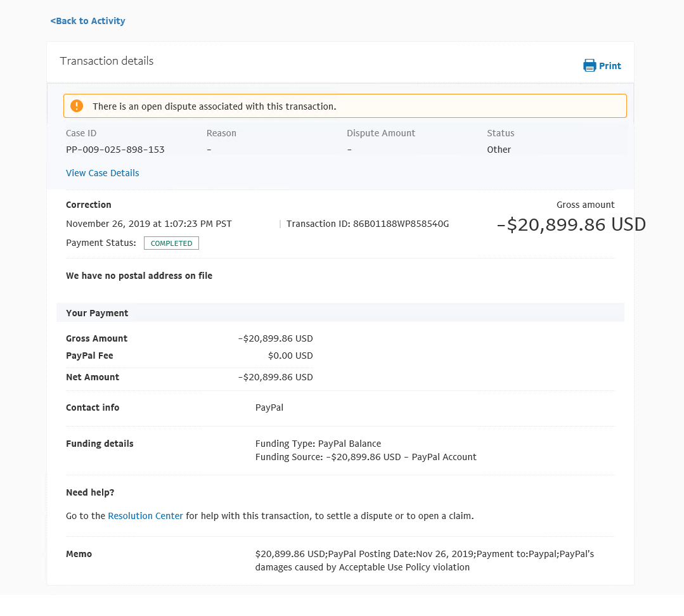Click the dispute Status value Other
Image resolution: width=684 pixels, height=616 pixels.
point(499,150)
